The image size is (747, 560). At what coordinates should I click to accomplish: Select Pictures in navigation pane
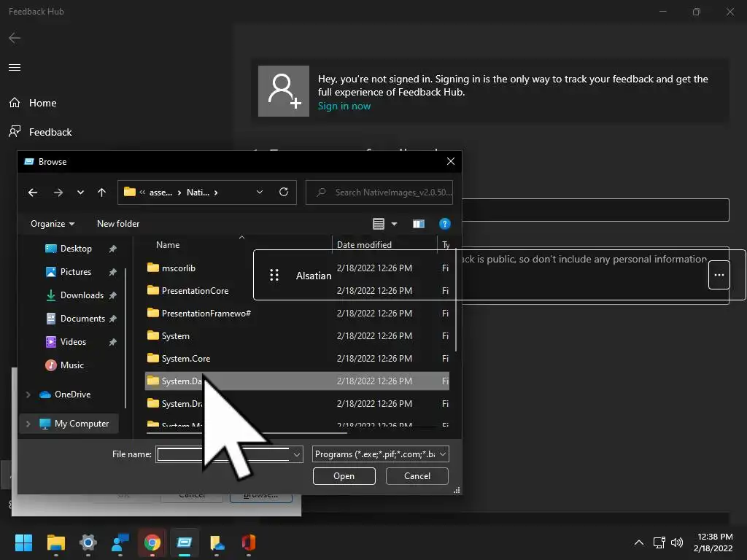[75, 272]
